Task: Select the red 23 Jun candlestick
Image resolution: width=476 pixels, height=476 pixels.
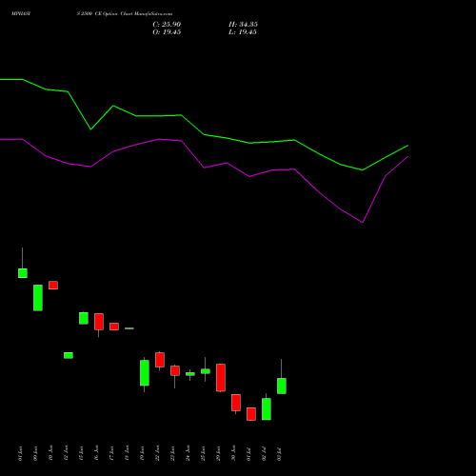Action: point(175,370)
